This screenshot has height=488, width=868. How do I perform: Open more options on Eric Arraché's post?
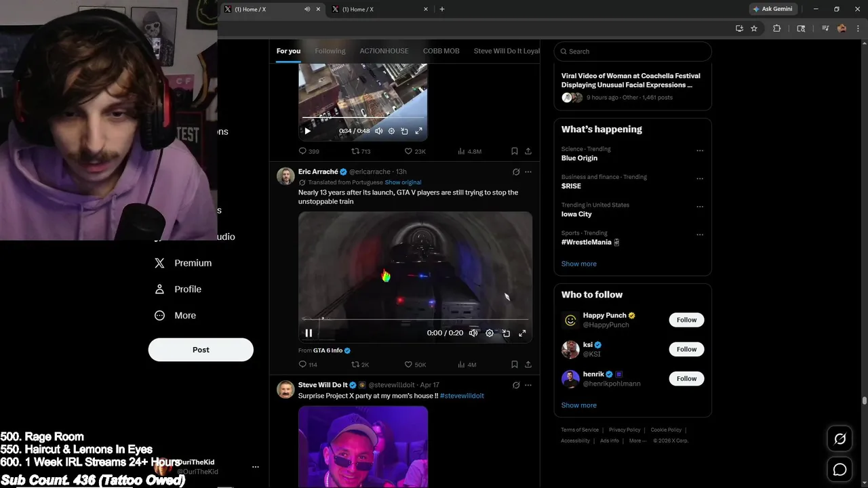click(528, 172)
